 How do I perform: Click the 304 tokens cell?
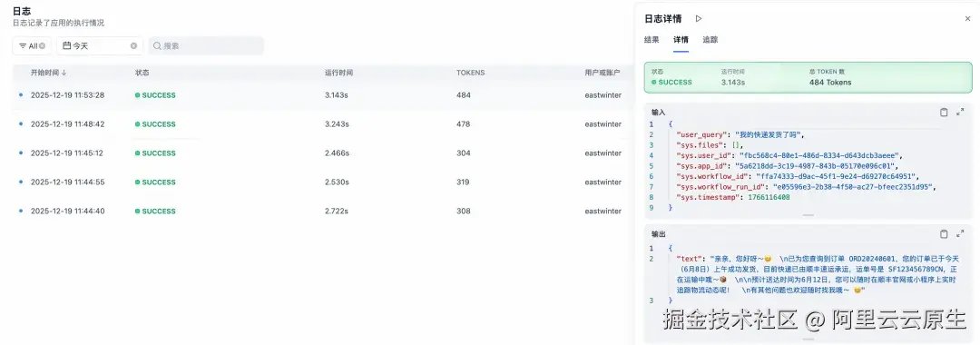[463, 153]
